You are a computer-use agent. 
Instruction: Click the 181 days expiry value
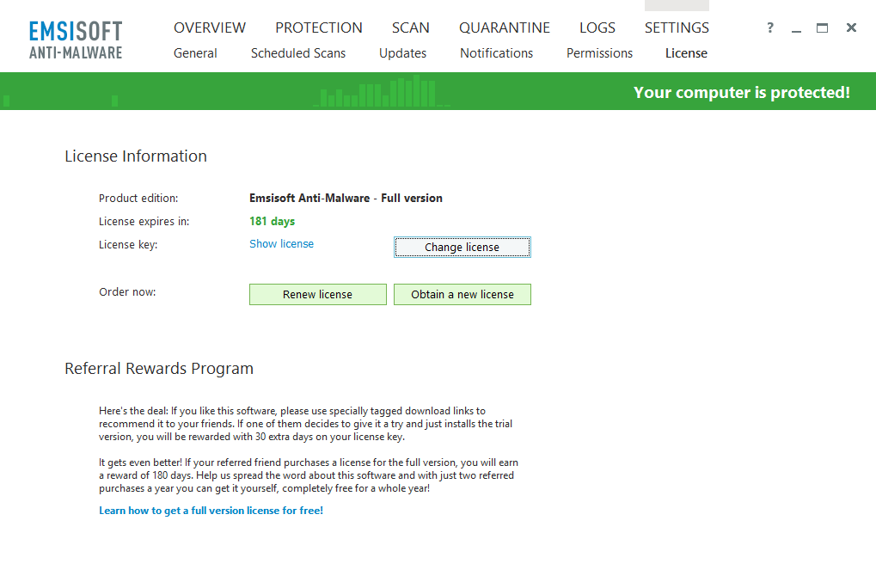[272, 221]
